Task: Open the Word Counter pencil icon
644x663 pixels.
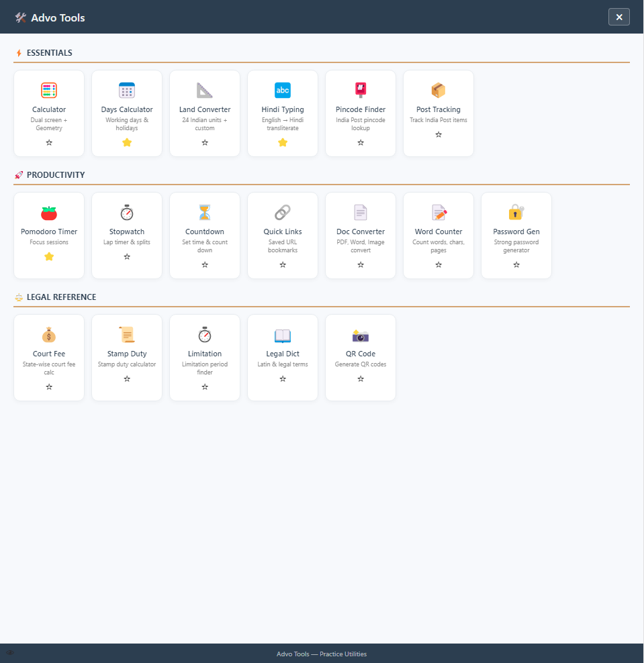Action: point(439,213)
